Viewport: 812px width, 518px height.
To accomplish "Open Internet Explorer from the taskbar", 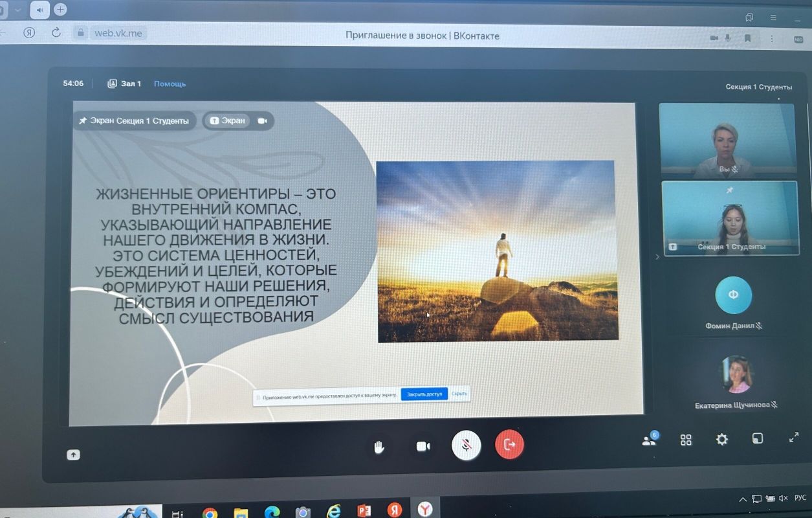I will 333,512.
